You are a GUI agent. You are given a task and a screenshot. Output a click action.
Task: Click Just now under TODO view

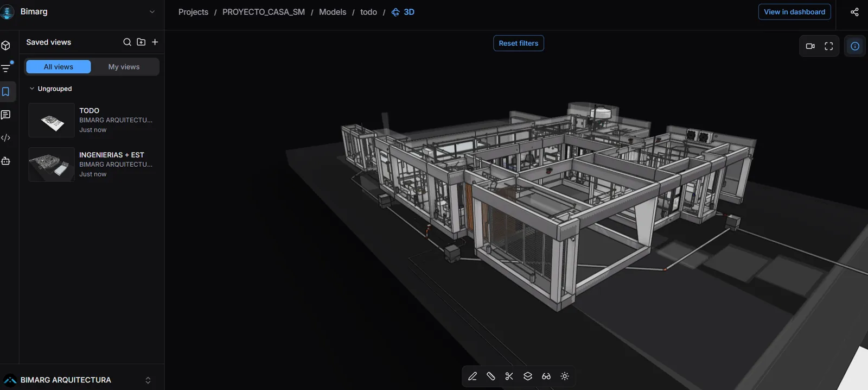tap(93, 130)
